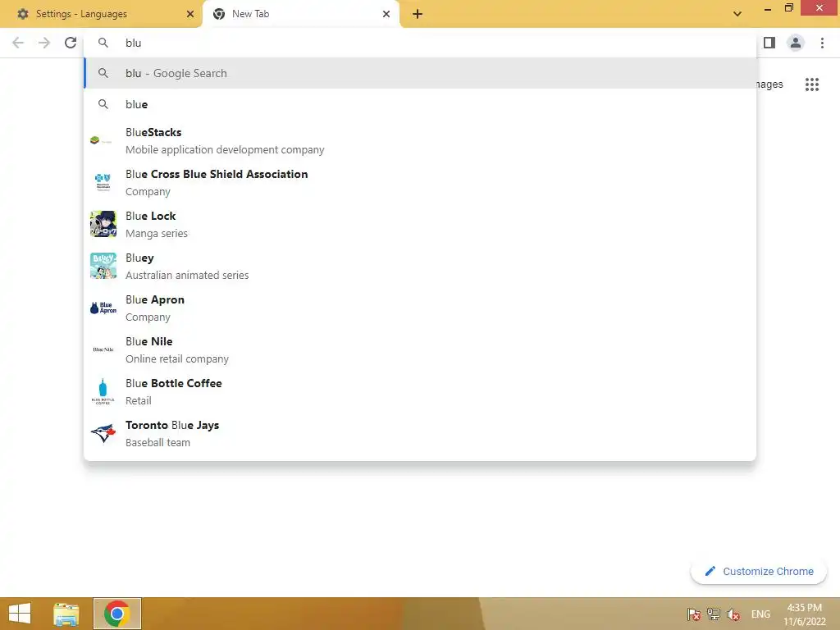Select Toronto Blue Jays suggestion
Viewport: 840px width, 630px height.
coord(421,433)
